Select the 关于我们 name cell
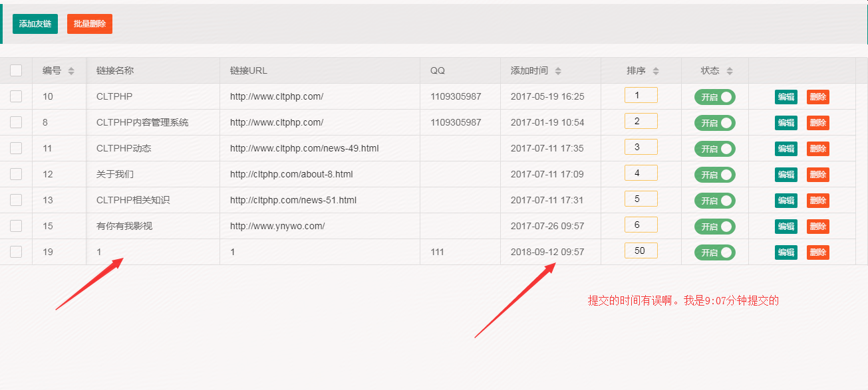 [153, 174]
